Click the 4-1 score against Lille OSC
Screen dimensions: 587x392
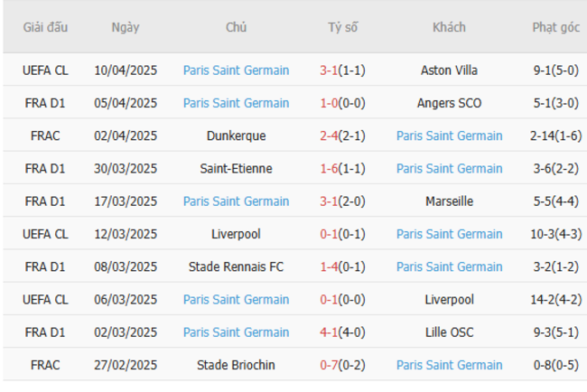click(x=329, y=332)
